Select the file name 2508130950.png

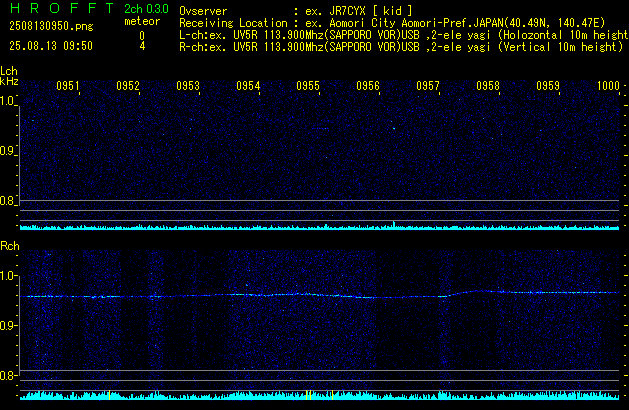coord(51,26)
